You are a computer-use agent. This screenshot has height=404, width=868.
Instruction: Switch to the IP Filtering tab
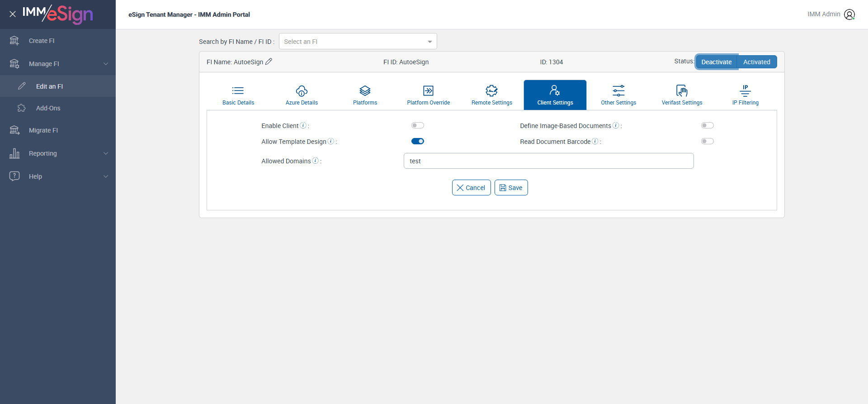(745, 95)
